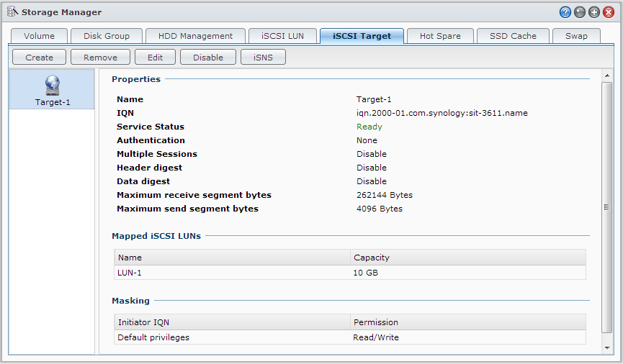
Task: Select the iSCSI Target tab
Action: (362, 36)
